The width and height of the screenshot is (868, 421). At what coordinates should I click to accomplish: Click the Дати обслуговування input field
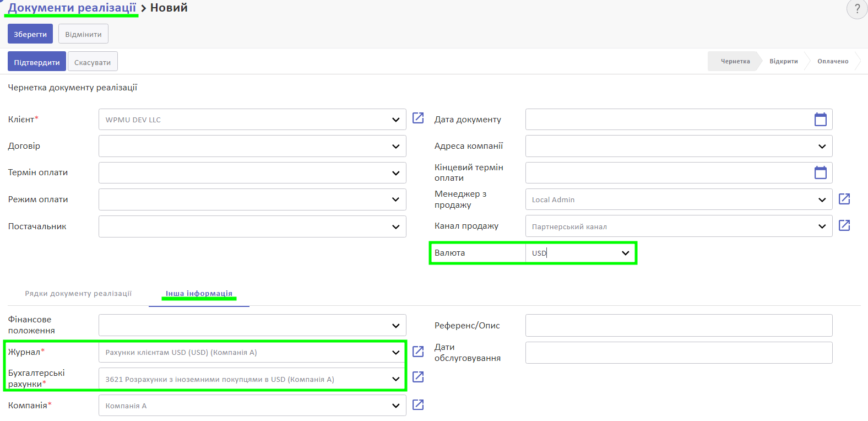(x=679, y=353)
